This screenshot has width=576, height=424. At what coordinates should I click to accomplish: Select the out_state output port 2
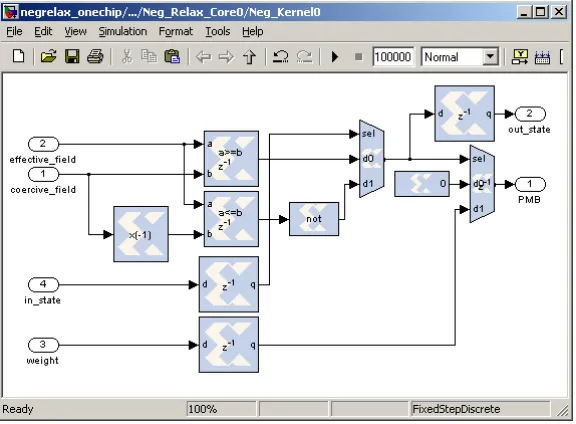pos(530,114)
